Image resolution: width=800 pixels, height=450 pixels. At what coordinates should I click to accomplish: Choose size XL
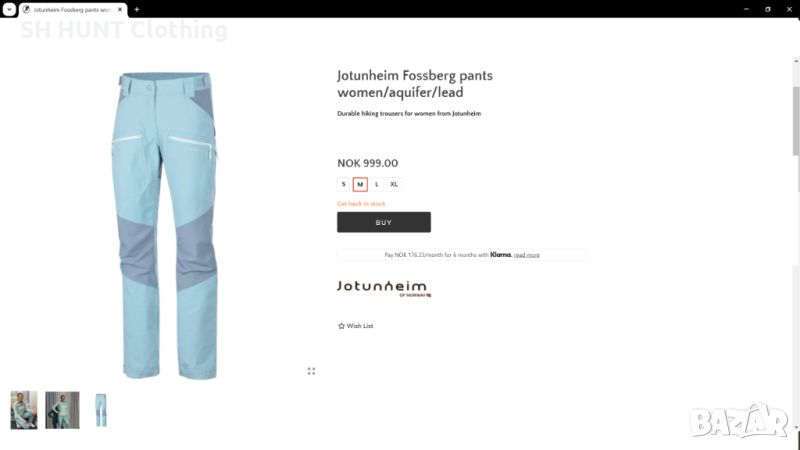coord(394,184)
